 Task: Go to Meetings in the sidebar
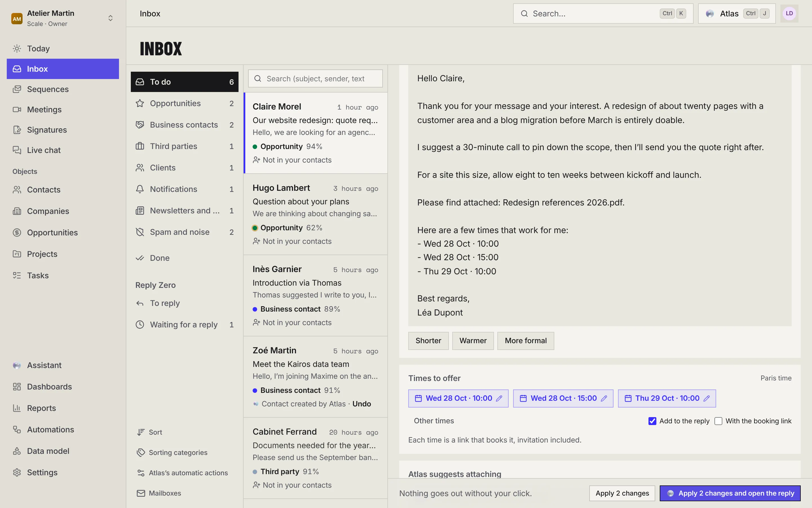tap(63, 110)
